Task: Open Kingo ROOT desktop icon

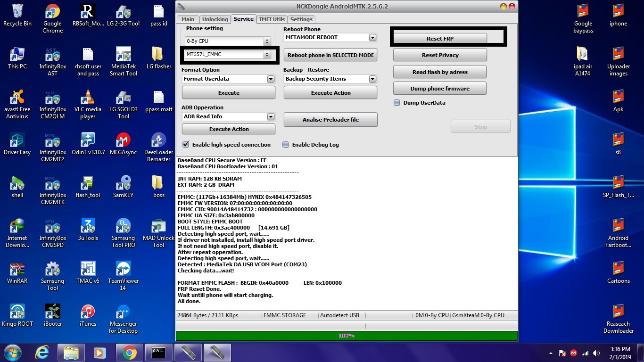Action: [17, 315]
